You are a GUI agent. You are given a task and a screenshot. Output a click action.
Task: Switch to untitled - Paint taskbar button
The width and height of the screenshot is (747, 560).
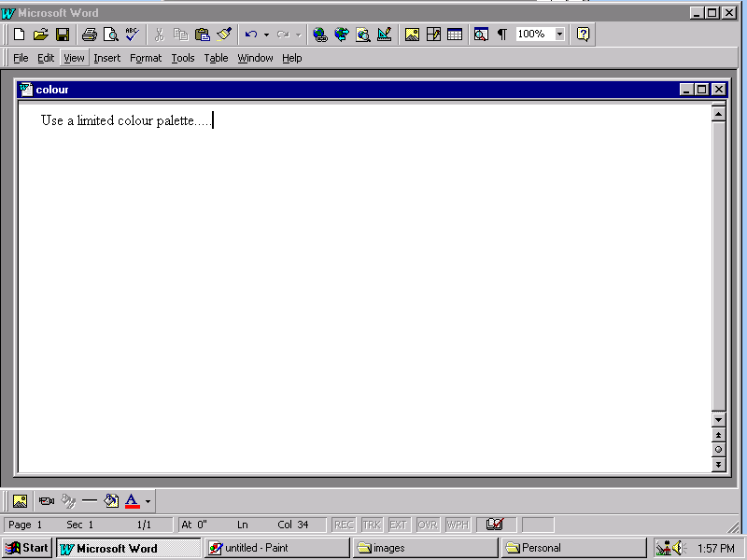pyautogui.click(x=276, y=548)
